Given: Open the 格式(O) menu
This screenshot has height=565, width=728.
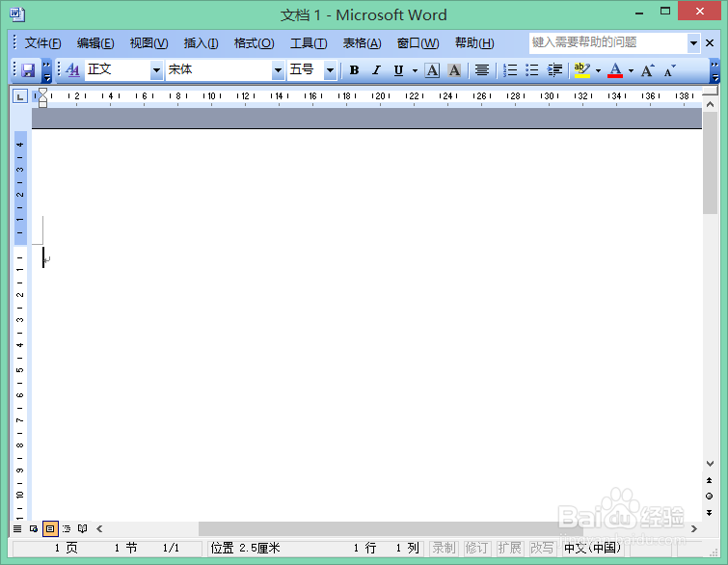Looking at the screenshot, I should point(254,43).
